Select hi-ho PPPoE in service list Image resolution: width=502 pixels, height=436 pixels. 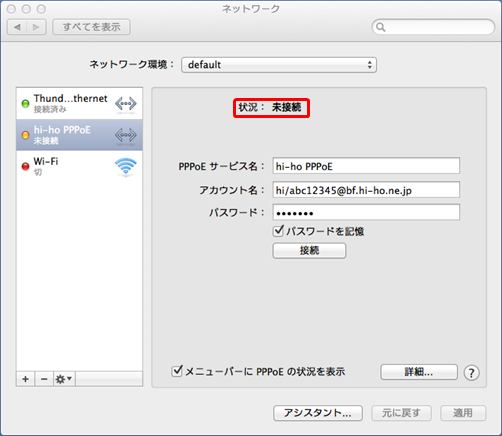(79, 135)
